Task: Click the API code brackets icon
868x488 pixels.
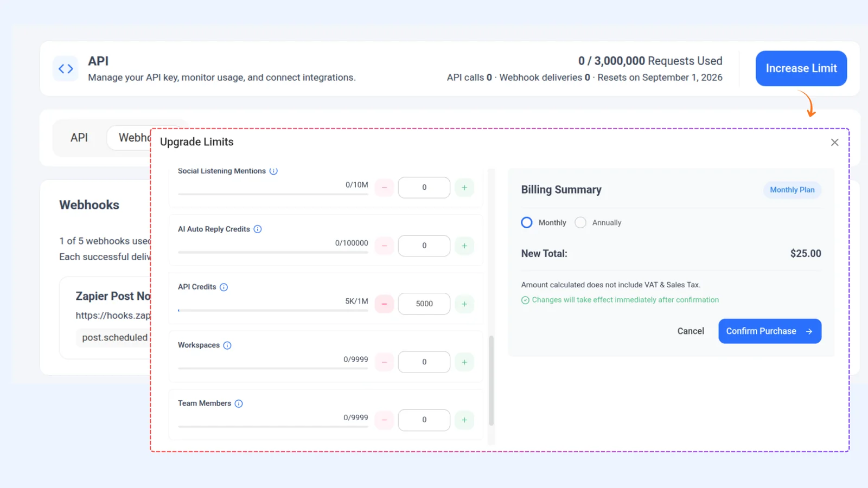Action: [x=66, y=69]
